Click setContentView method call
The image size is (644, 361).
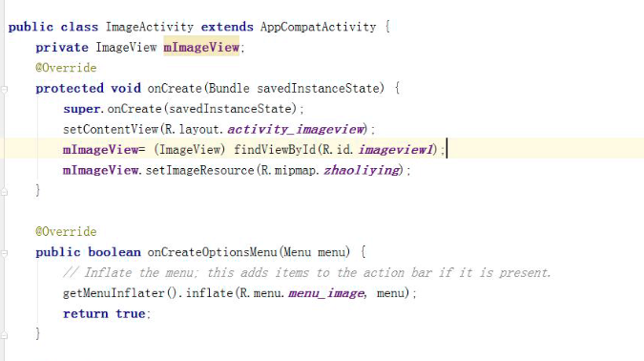(111, 130)
